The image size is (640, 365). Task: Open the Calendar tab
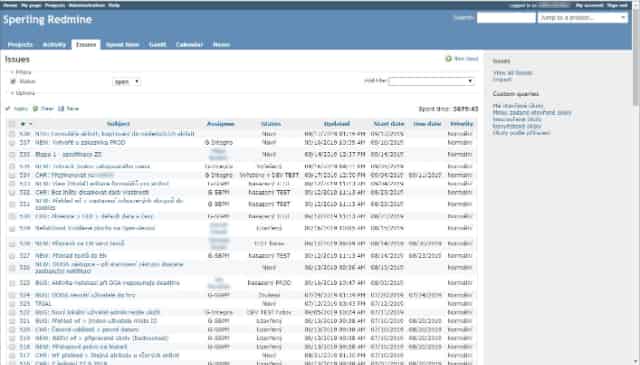coord(189,45)
